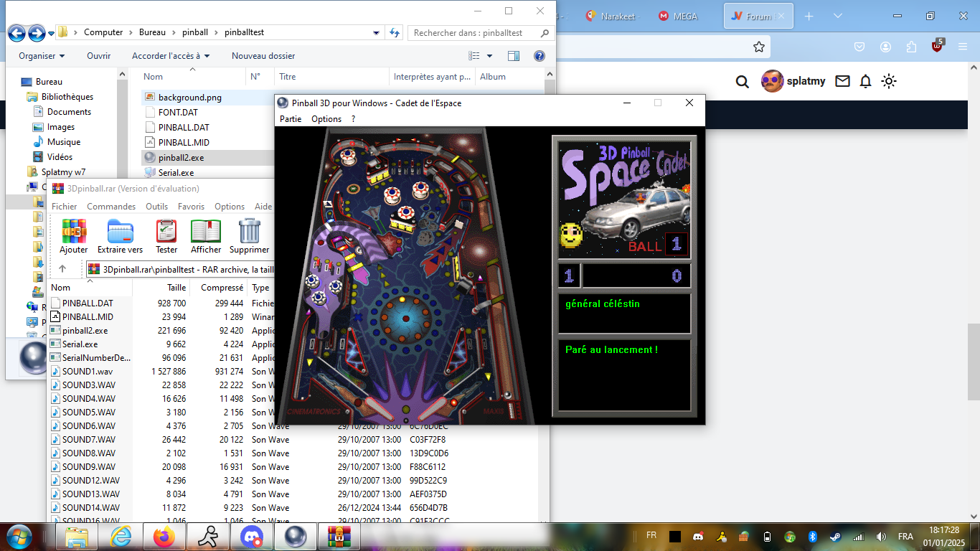This screenshot has width=980, height=551.
Task: Click the Pocket save icon in Firefox
Action: pyautogui.click(x=859, y=47)
